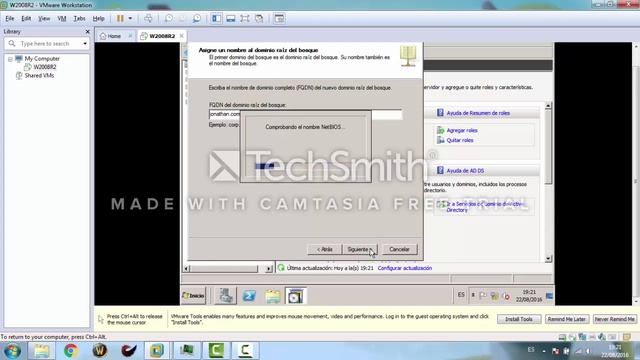Click the Atrás back button
The height and width of the screenshot is (360, 640).
324,249
